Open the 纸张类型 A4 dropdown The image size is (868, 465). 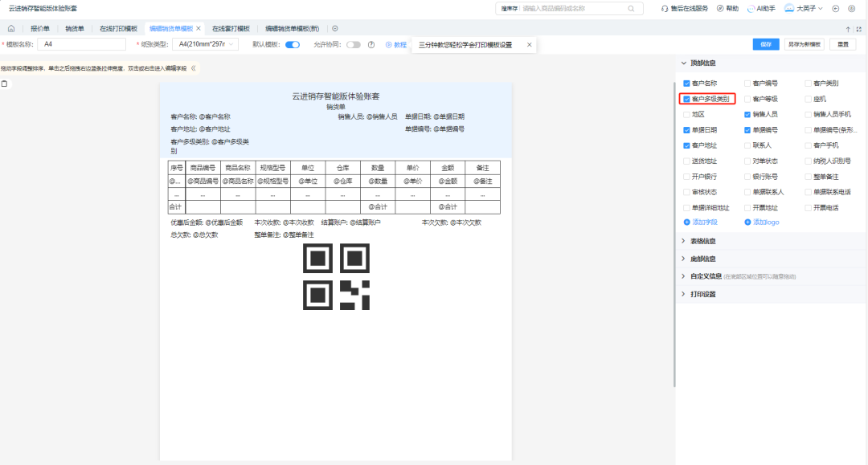pos(206,44)
